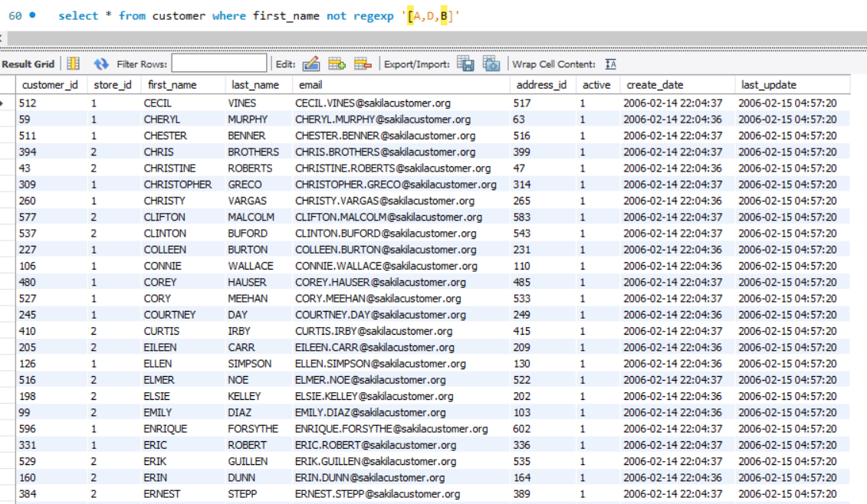Click the active column header
The height and width of the screenshot is (504, 867).
point(596,85)
